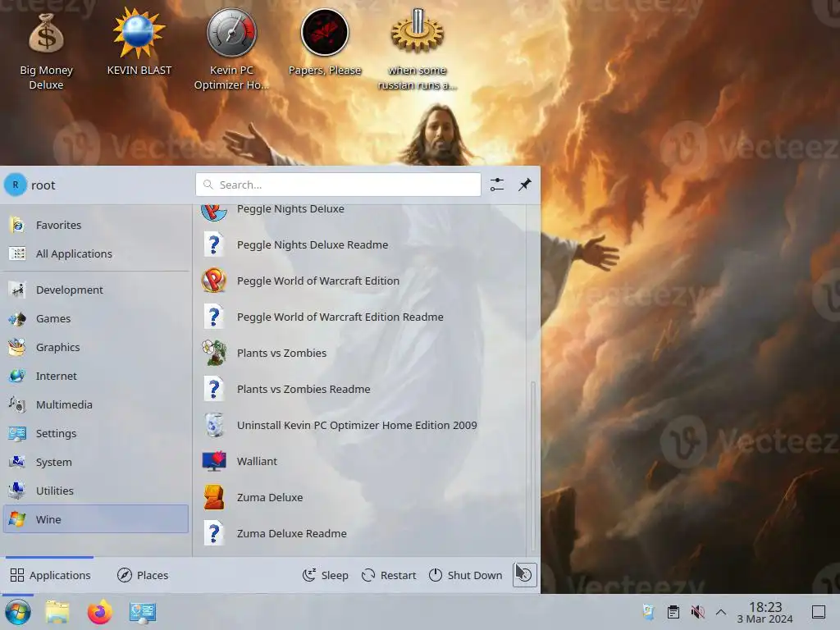Image resolution: width=840 pixels, height=630 pixels.
Task: Open Games category
Action: coord(96,318)
